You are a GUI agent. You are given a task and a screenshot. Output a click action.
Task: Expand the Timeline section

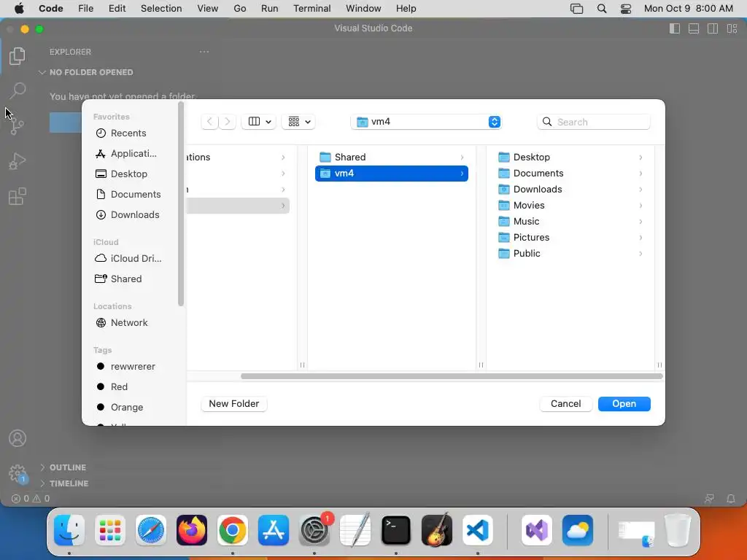(64, 483)
